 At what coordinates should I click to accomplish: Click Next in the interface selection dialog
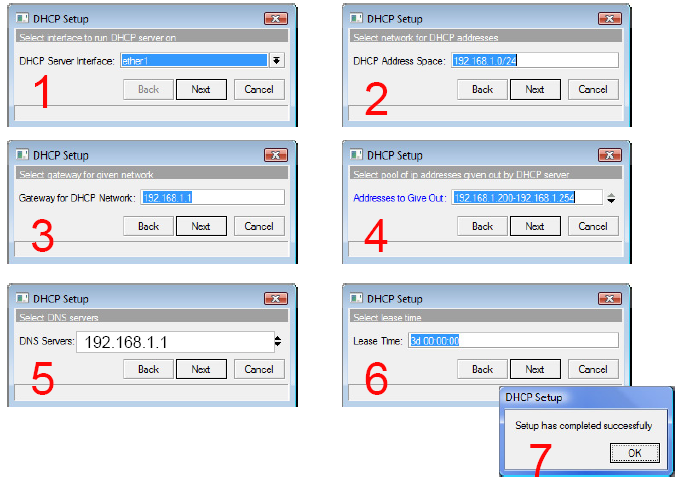pos(201,89)
